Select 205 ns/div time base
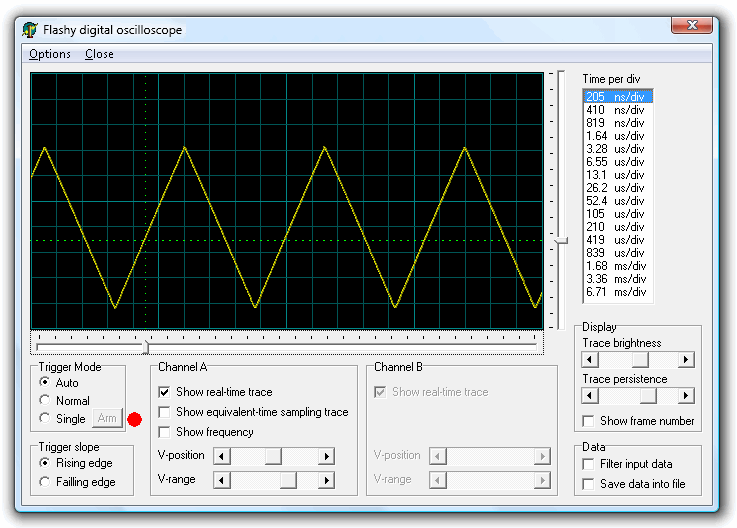Image resolution: width=737 pixels, height=528 pixels. 618,97
